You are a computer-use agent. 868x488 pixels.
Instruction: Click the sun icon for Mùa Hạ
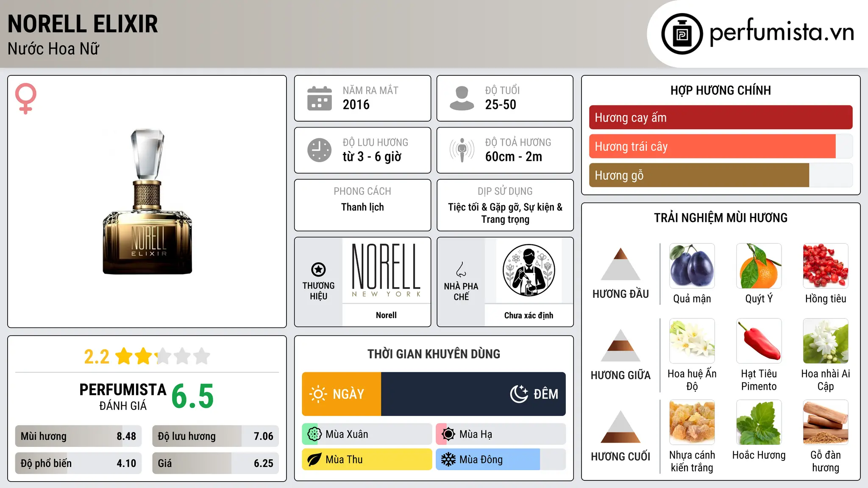pos(448,434)
